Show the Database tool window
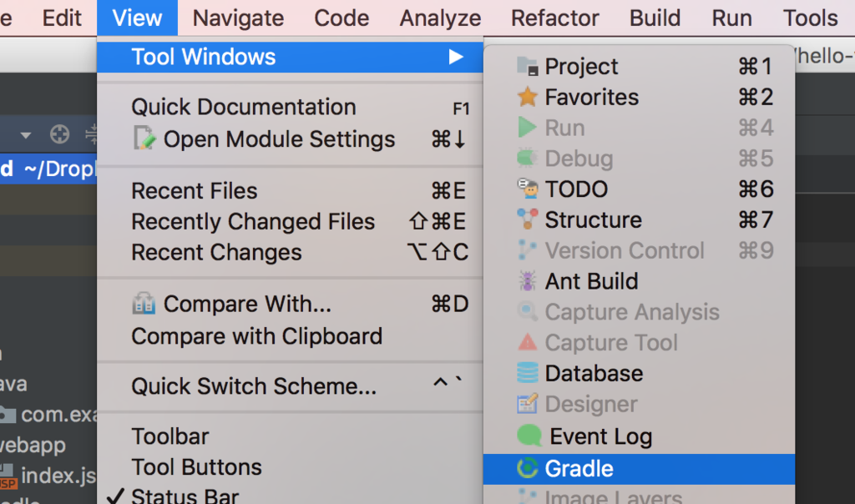855x504 pixels. coord(639,374)
